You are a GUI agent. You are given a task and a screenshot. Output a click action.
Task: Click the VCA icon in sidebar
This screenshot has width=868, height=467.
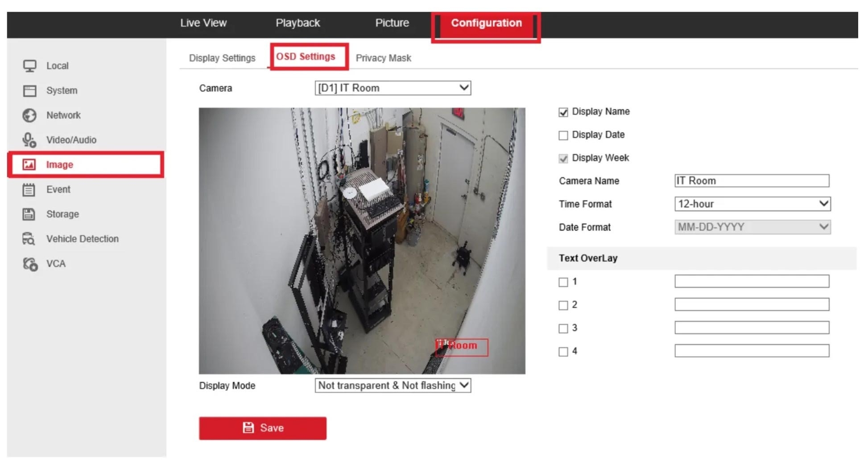(x=30, y=264)
